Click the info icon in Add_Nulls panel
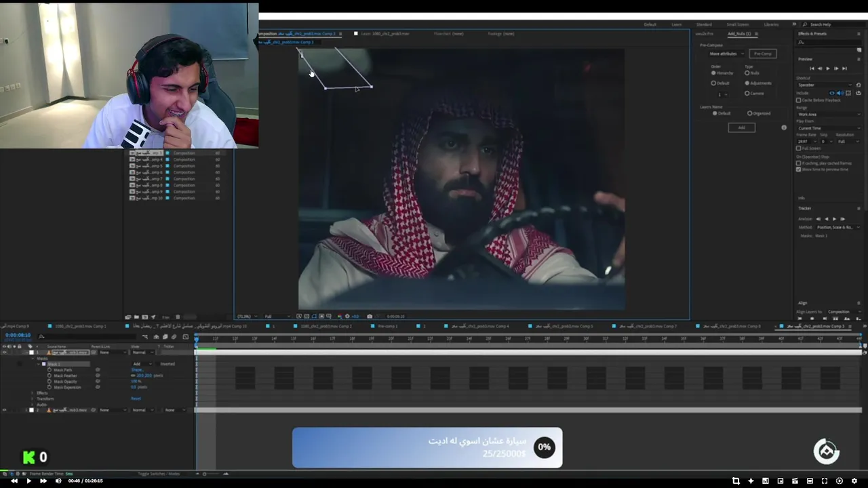The width and height of the screenshot is (868, 488). [784, 127]
